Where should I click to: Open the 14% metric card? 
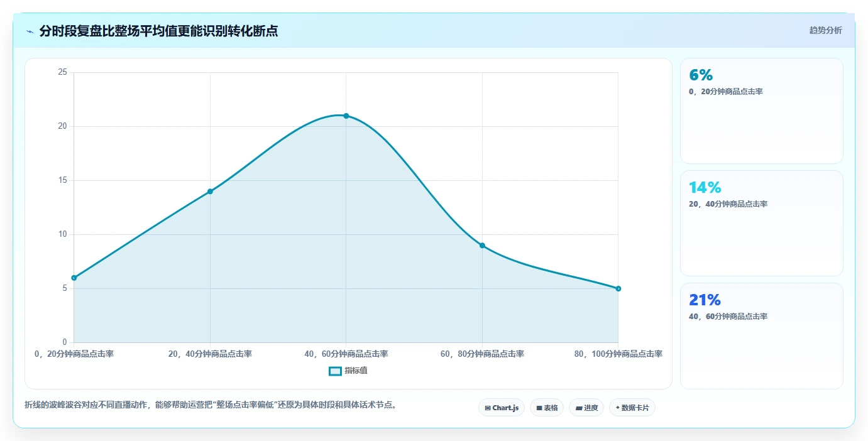point(761,223)
